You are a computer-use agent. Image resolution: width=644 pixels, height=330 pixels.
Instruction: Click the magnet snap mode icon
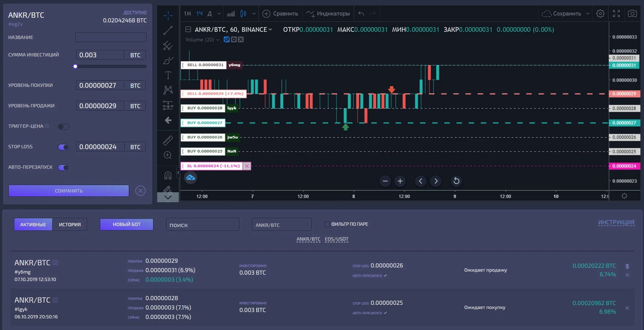[168, 175]
